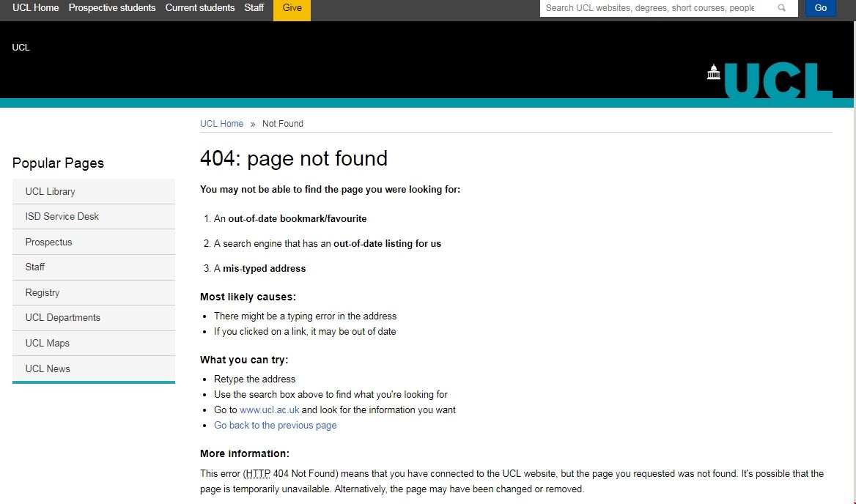The width and height of the screenshot is (856, 504).
Task: Click Go back to the previous page
Action: coord(275,426)
